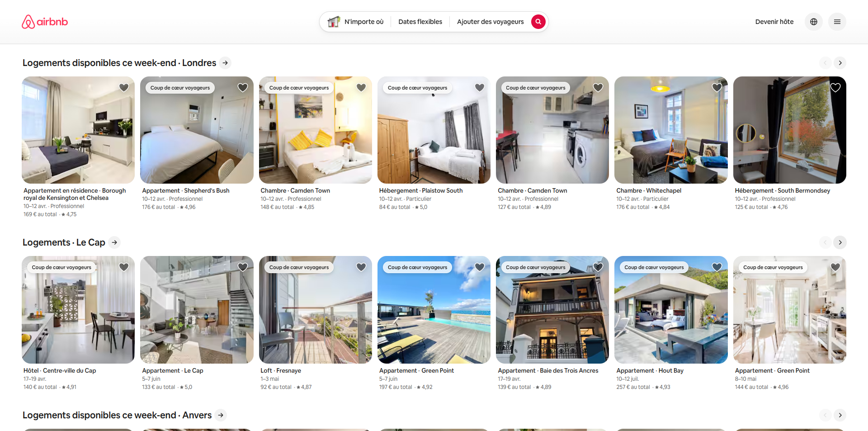Select Ajouter des voyageurs option

tap(490, 22)
